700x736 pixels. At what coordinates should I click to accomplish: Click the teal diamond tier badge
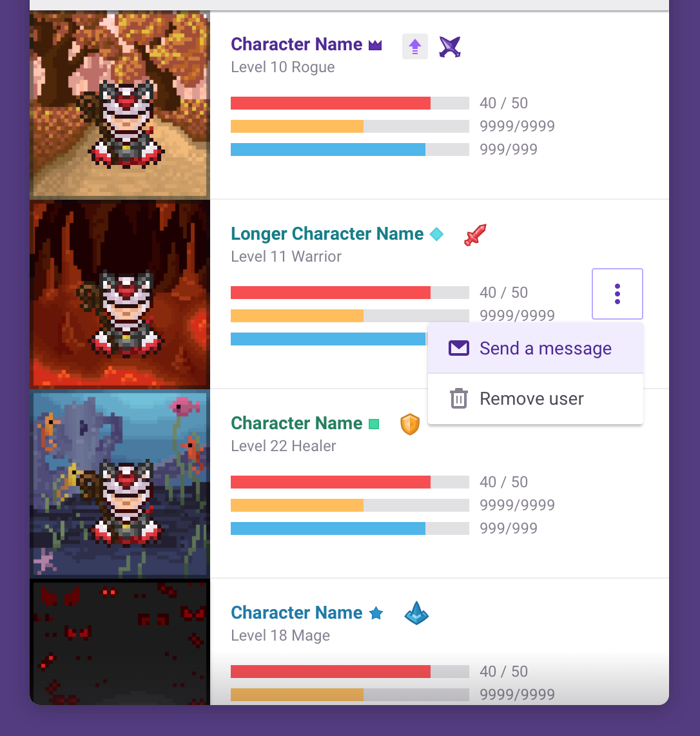pyautogui.click(x=436, y=234)
